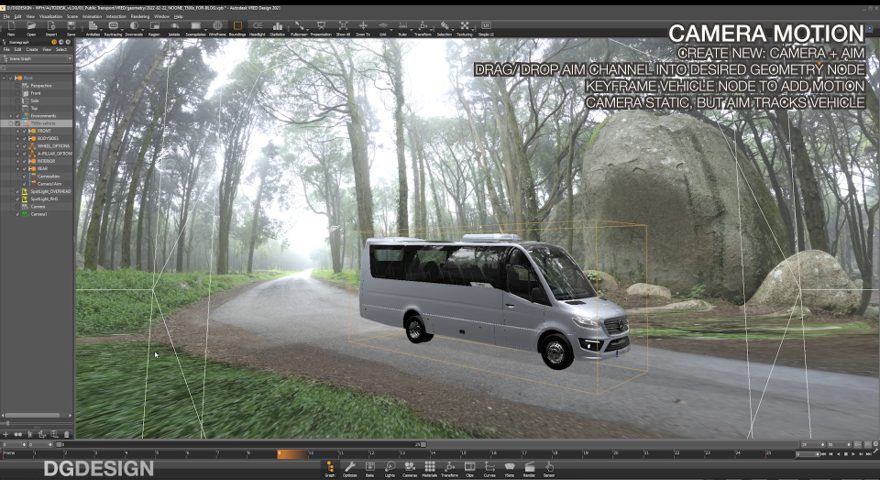Uncheck the INTERIOR node checkbox
Screen dimensions: 880x480
(25, 160)
